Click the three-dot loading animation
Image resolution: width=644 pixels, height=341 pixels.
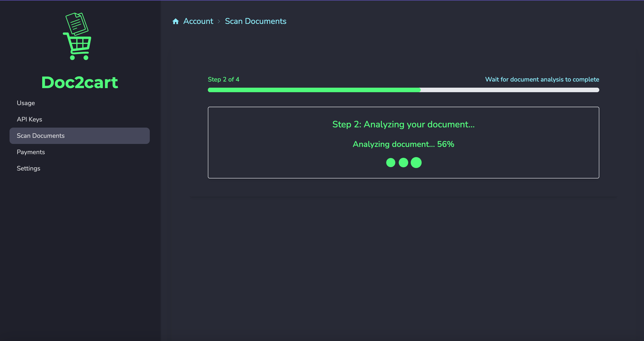click(404, 162)
